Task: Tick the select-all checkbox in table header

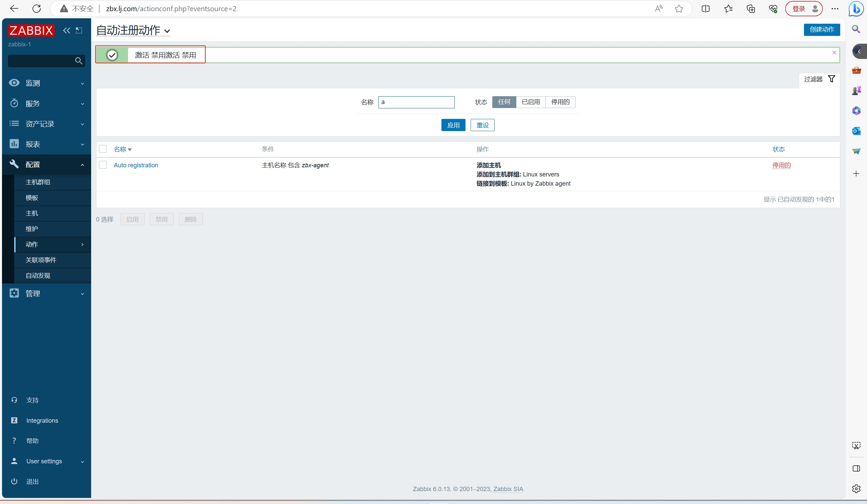Action: click(103, 149)
